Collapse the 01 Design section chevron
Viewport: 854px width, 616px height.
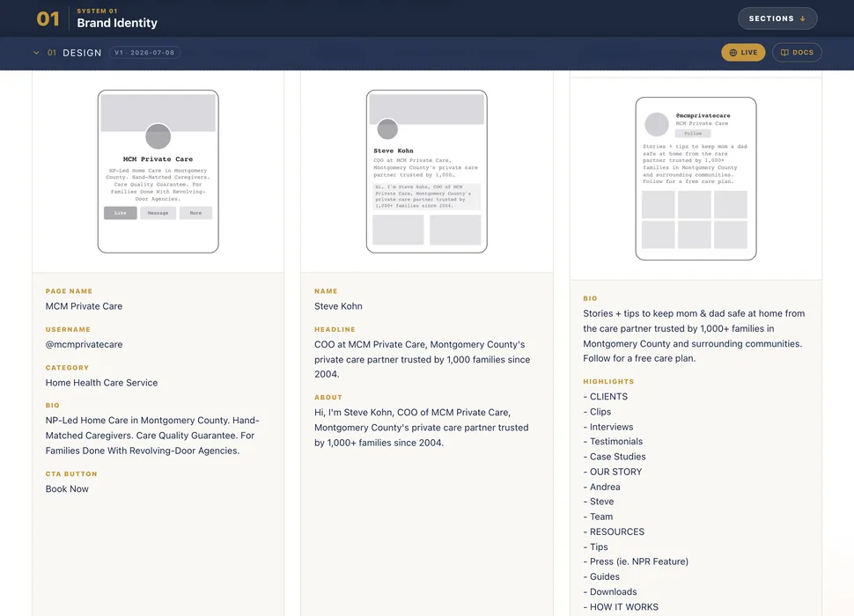click(x=36, y=53)
